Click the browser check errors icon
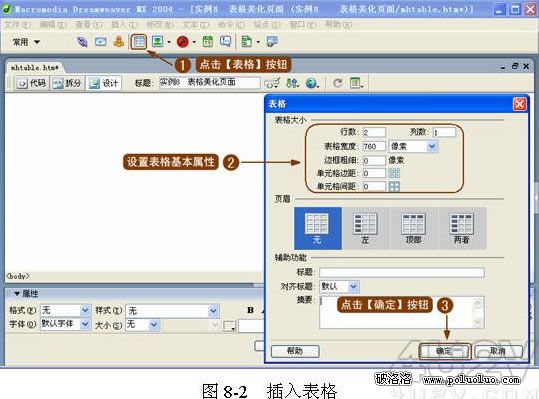 272,83
